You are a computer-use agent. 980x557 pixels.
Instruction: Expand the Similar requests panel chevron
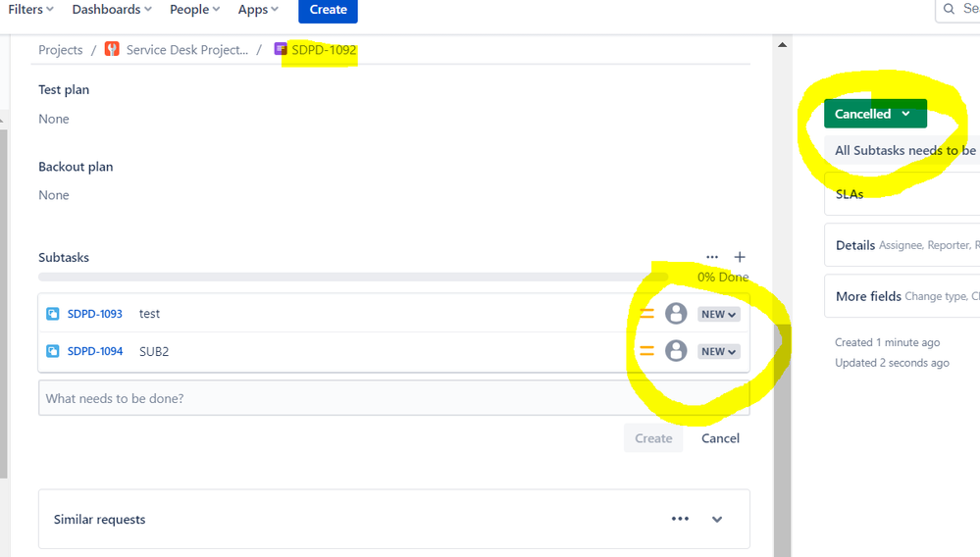717,519
